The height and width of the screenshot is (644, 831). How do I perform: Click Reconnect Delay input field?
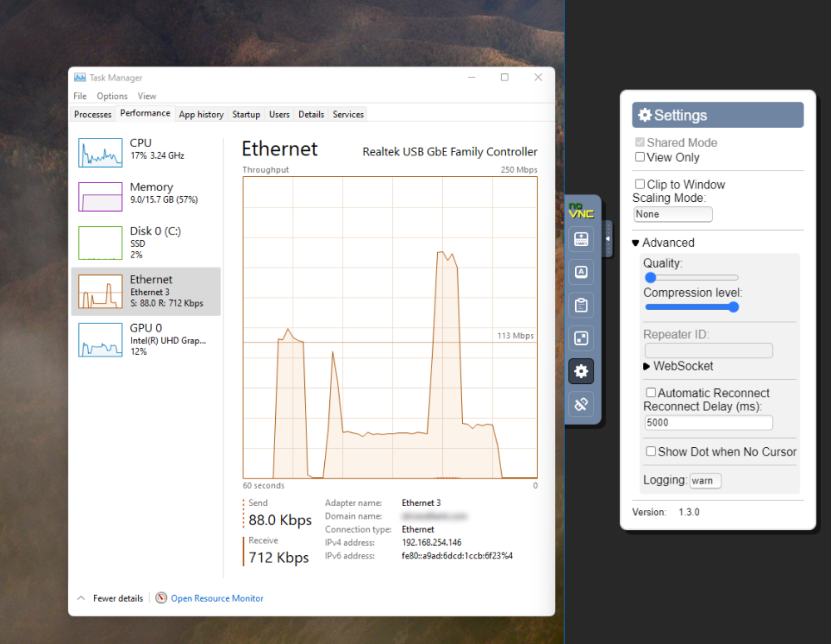point(708,422)
